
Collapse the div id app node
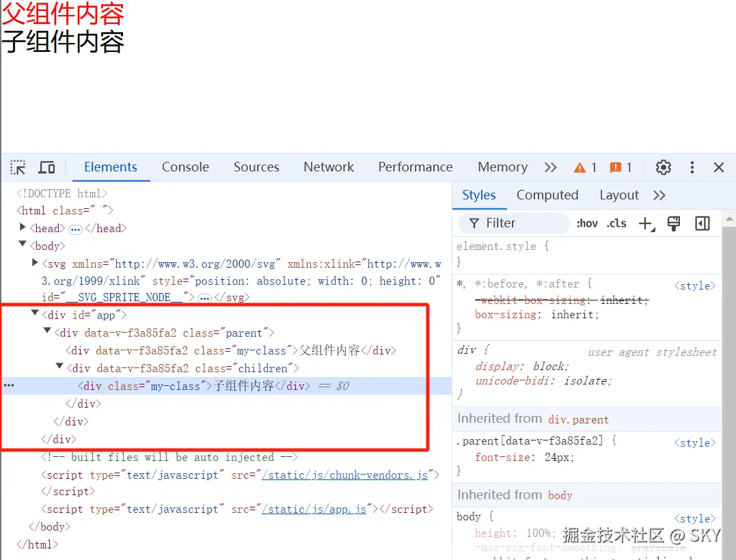pos(35,312)
